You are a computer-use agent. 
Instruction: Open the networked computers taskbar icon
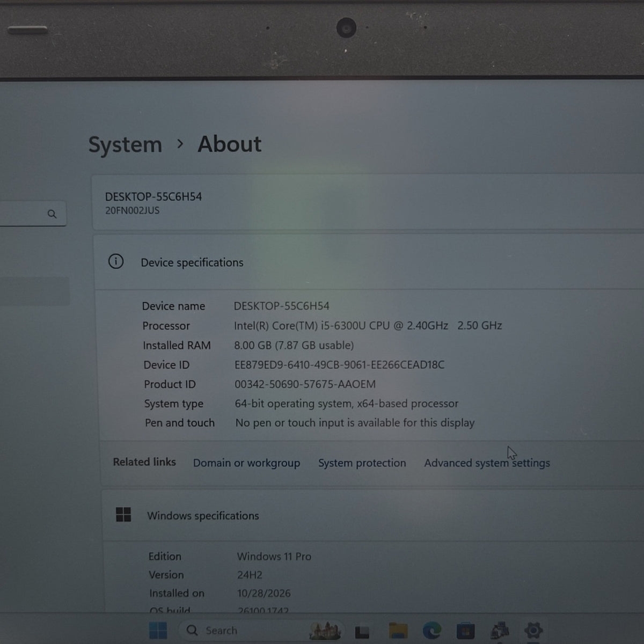coord(500,631)
